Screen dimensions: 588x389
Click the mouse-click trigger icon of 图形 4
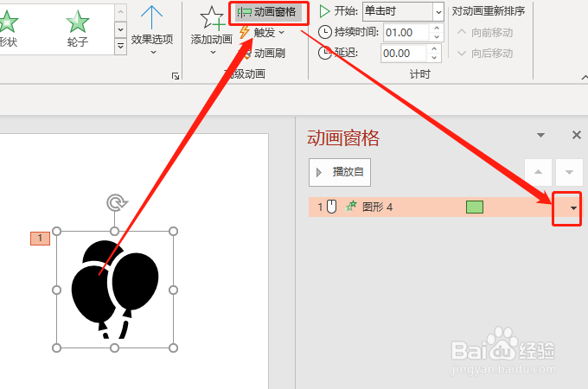(331, 207)
